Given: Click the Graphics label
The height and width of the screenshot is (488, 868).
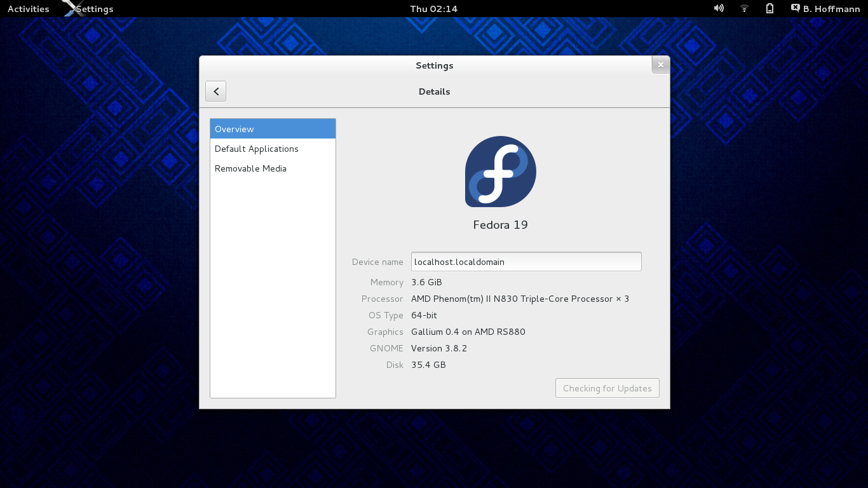Looking at the screenshot, I should coord(385,332).
